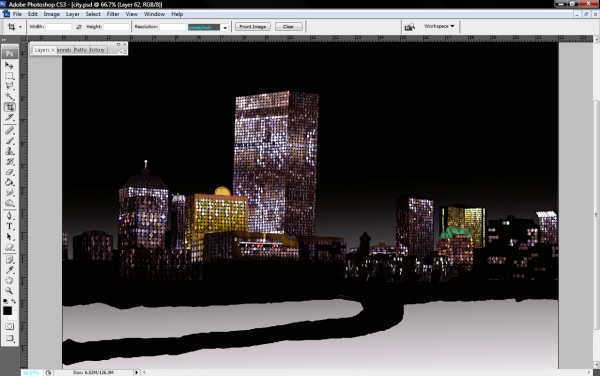Expand the toolbox to two columns

point(4,39)
